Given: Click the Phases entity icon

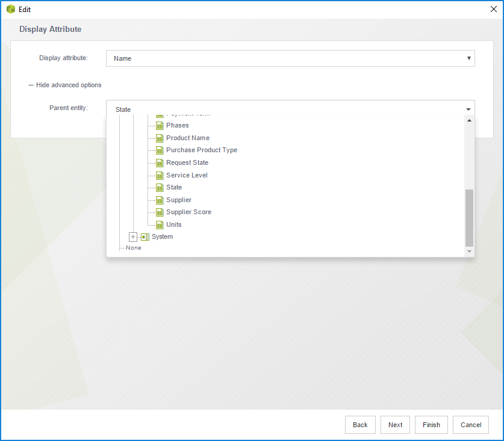Looking at the screenshot, I should 160,126.
